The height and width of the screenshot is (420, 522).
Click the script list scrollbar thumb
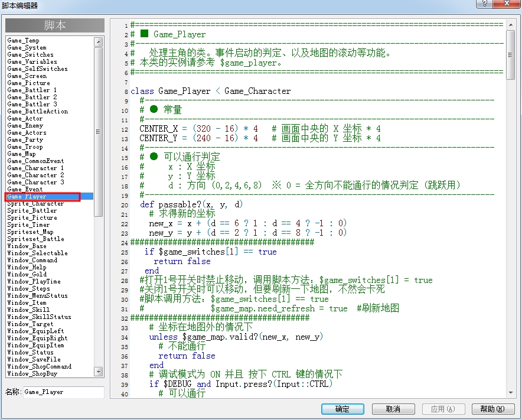point(98,132)
